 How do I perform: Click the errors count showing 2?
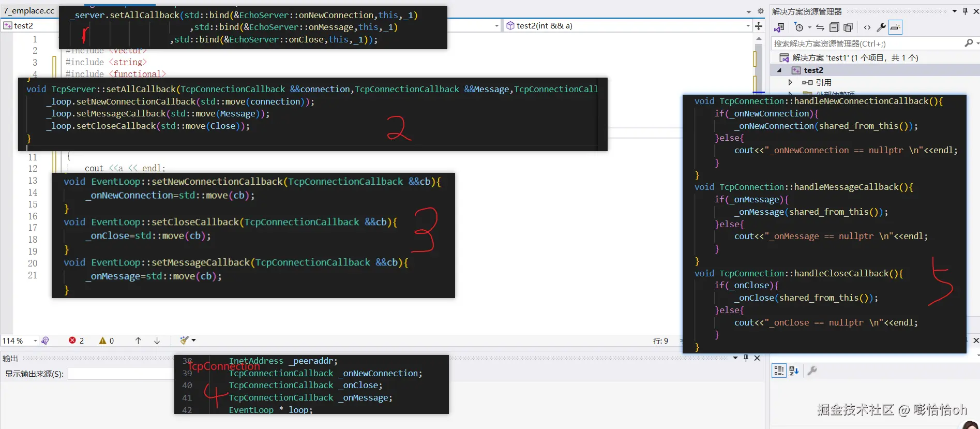76,341
